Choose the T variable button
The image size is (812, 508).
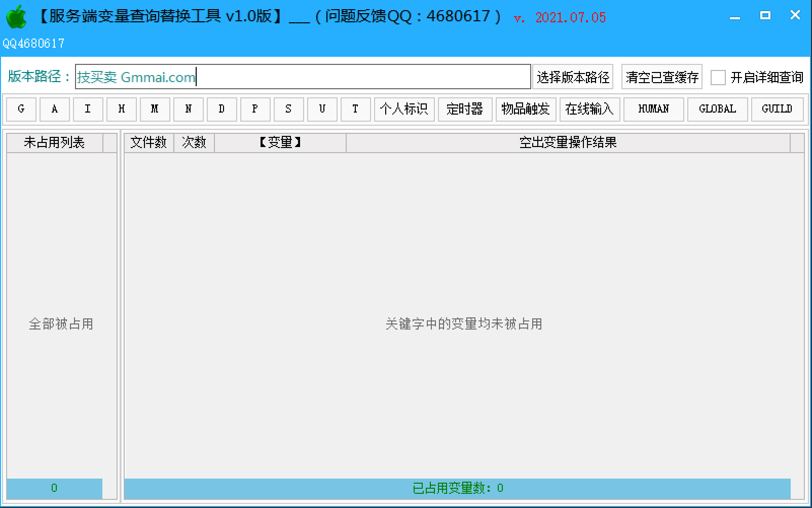pyautogui.click(x=356, y=109)
